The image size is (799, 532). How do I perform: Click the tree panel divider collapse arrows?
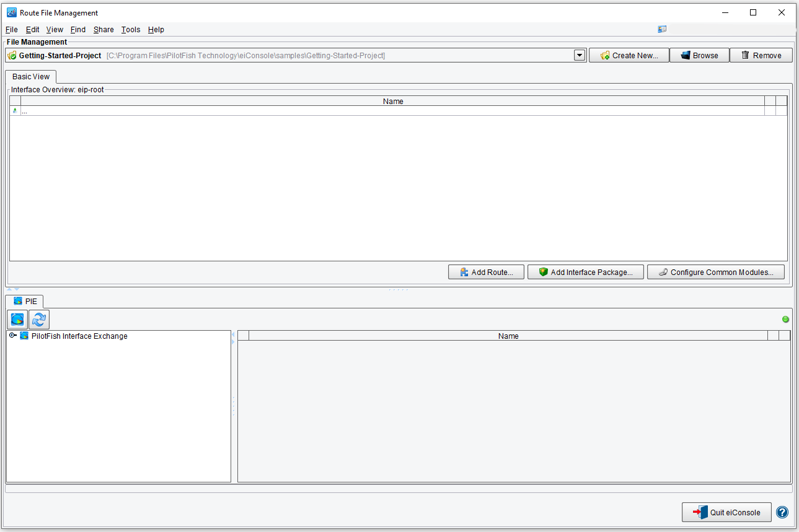click(233, 338)
